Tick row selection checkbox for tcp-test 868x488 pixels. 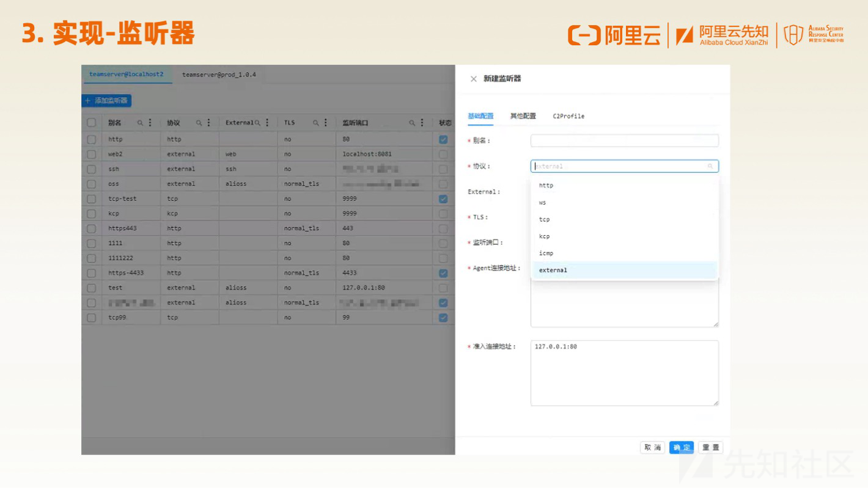(x=92, y=199)
